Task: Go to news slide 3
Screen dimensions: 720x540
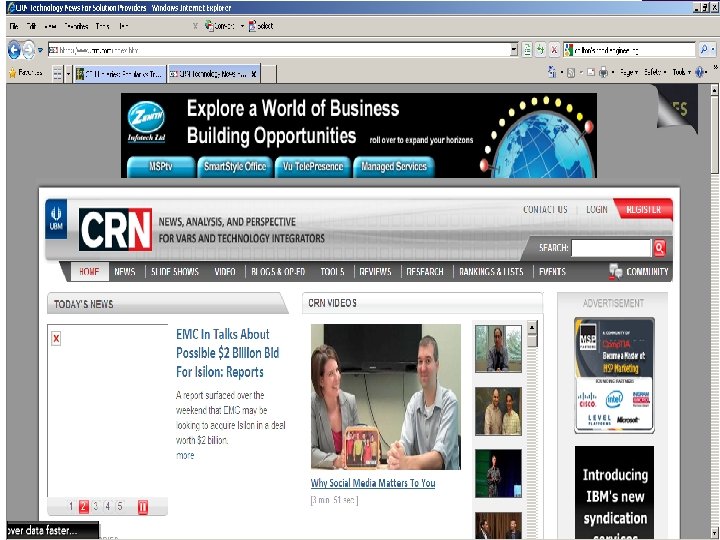Action: [96, 506]
